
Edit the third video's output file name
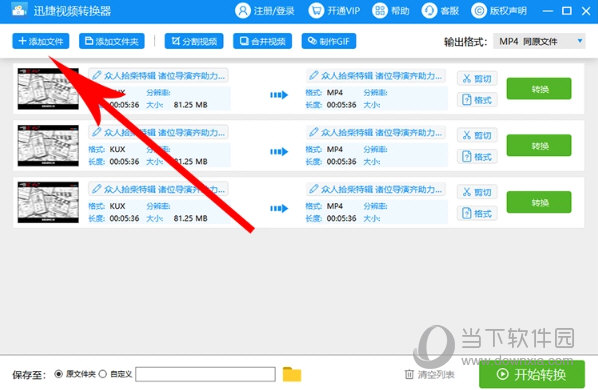[376, 189]
